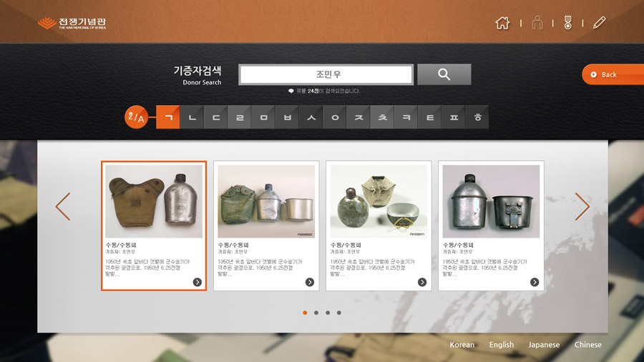Viewport: 644px width, 362px height.
Task: Show next results with right arrow
Action: coord(582,207)
